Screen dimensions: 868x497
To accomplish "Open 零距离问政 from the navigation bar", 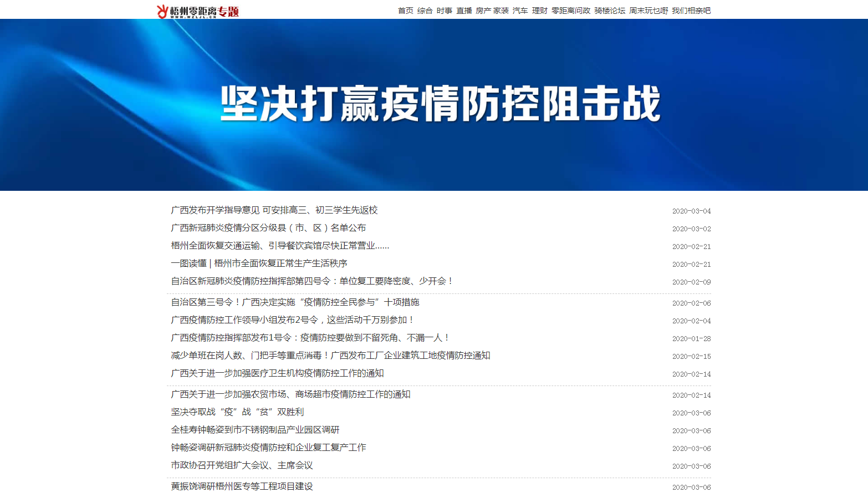I will (570, 11).
